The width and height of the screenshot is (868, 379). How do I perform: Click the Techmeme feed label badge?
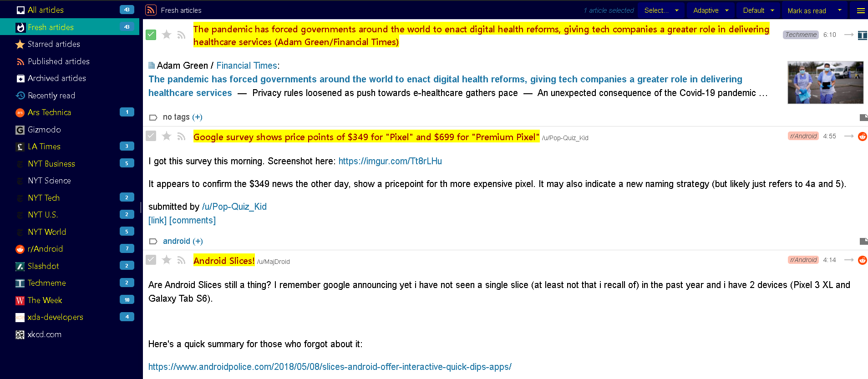tap(801, 35)
